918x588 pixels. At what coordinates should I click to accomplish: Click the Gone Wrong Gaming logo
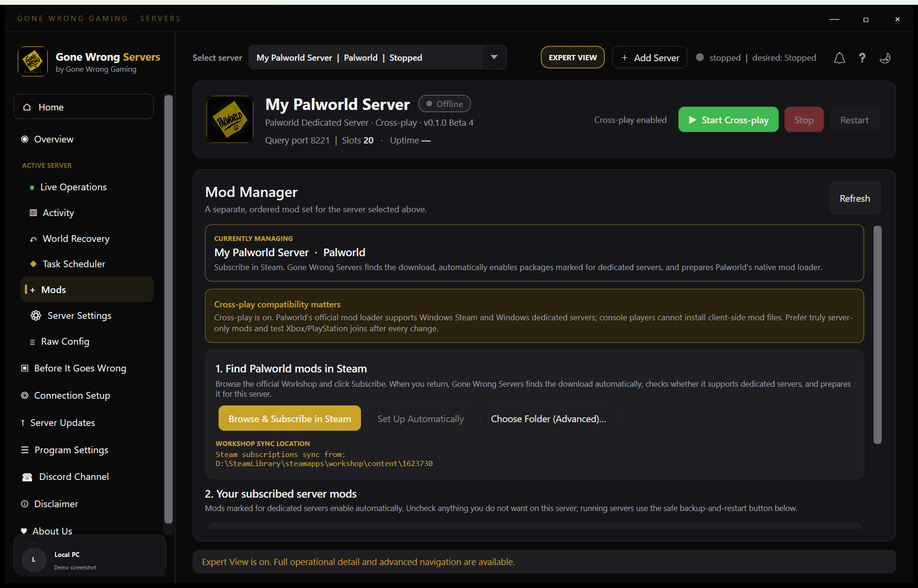pyautogui.click(x=33, y=61)
